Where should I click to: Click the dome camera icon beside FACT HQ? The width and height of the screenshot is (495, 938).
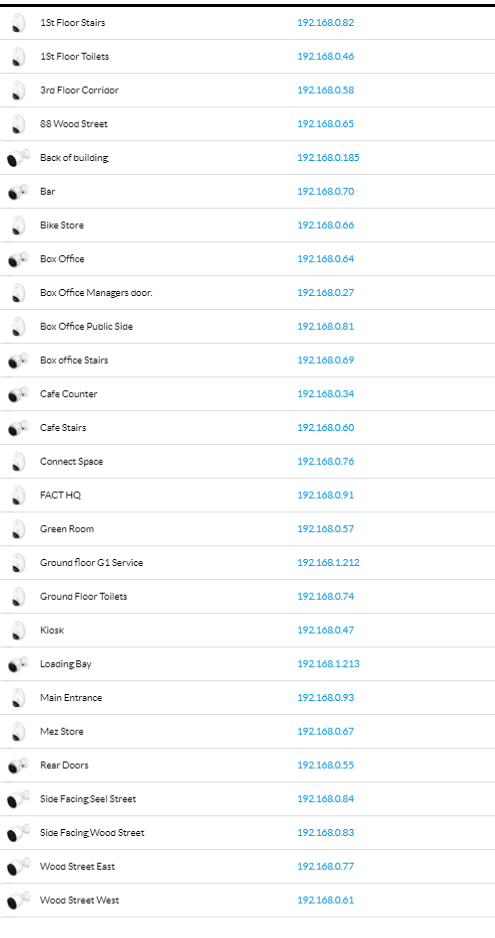[x=19, y=495]
